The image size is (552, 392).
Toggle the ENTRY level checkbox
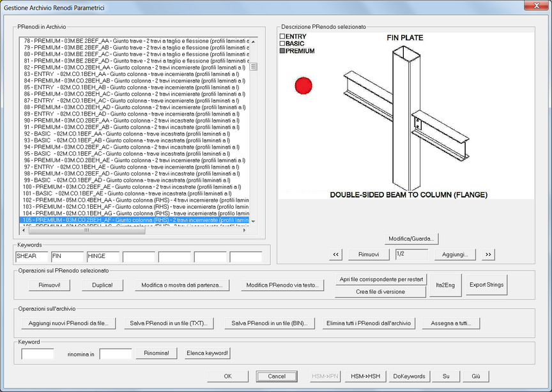(282, 37)
